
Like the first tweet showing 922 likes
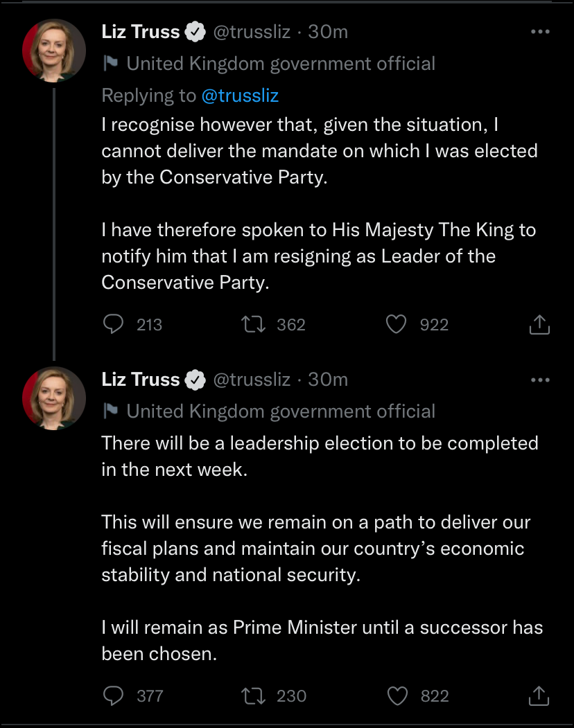[398, 324]
